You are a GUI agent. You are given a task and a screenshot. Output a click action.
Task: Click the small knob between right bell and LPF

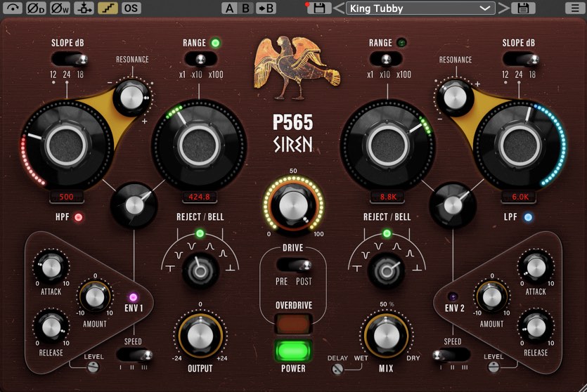pos(453,205)
